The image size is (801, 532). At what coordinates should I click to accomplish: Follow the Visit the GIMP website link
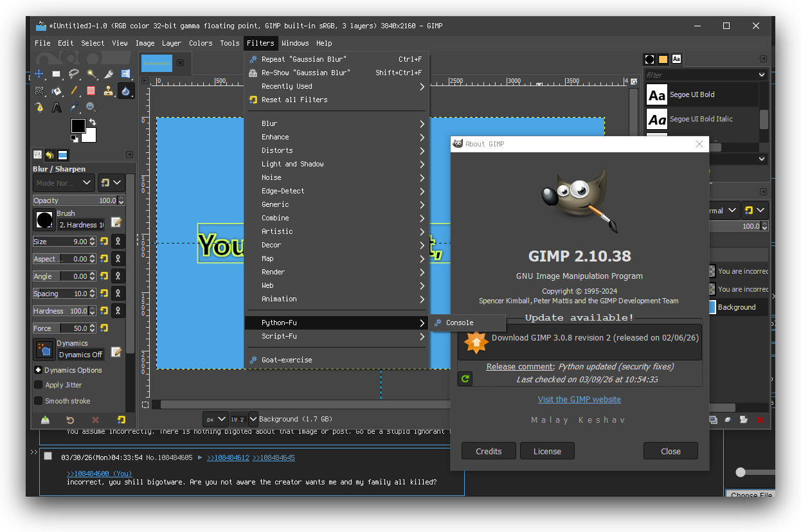coord(579,399)
